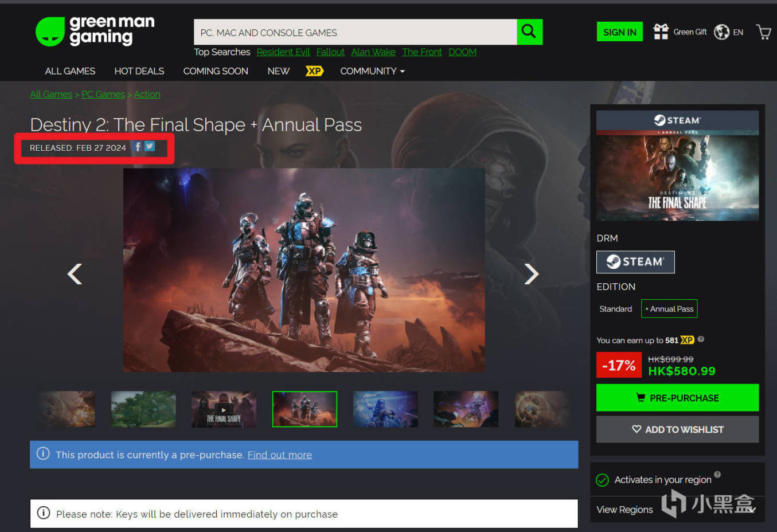Click Add to Wishlist button

677,429
